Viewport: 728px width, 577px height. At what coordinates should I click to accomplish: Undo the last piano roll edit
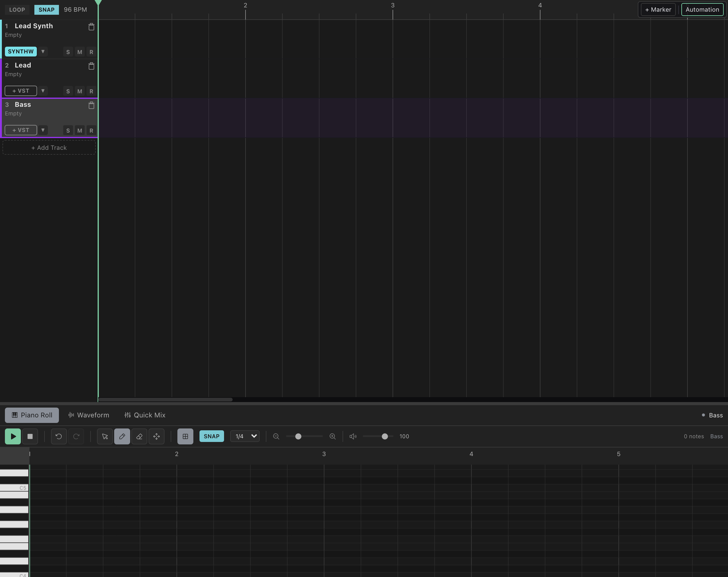click(59, 436)
